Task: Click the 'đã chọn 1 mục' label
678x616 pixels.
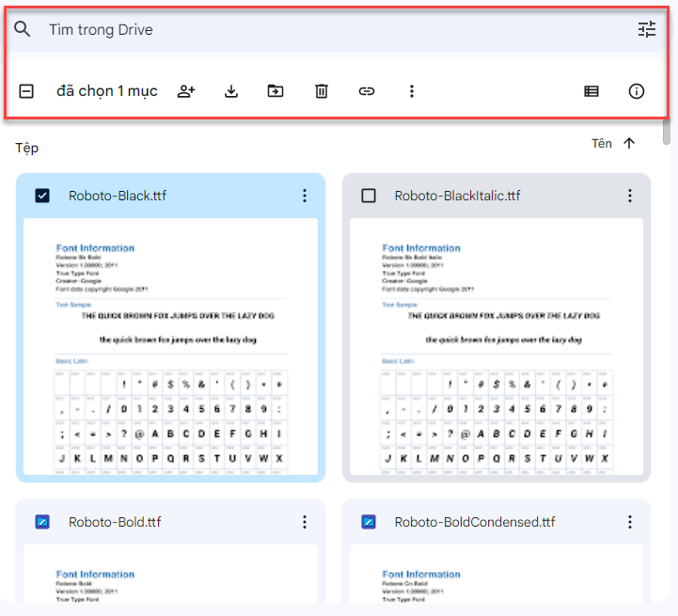Action: pos(107,91)
